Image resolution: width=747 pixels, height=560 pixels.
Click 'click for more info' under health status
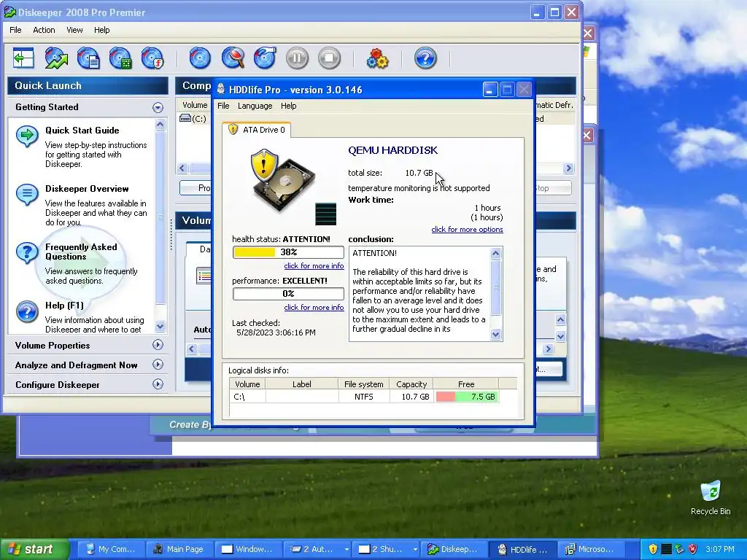click(314, 265)
